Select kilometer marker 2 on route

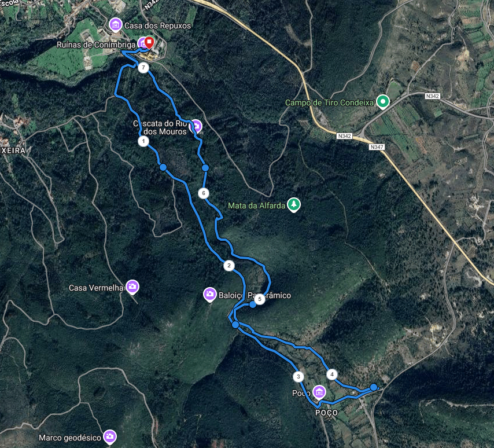pyautogui.click(x=229, y=266)
